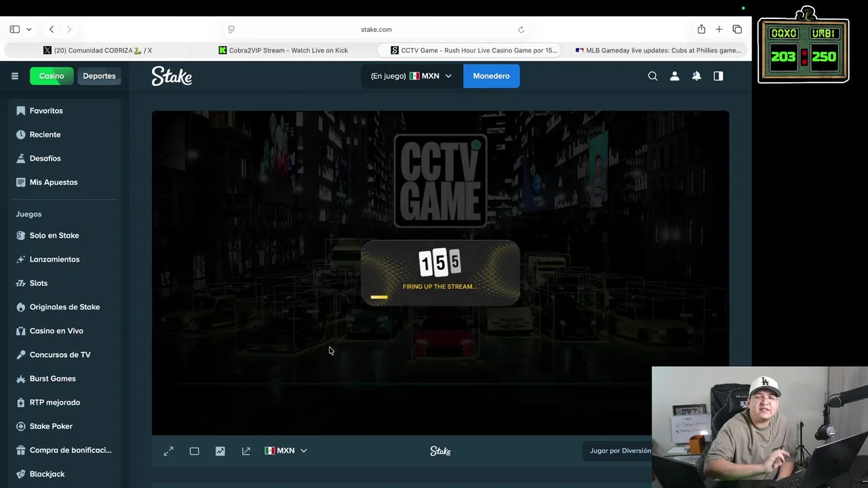Image resolution: width=868 pixels, height=488 pixels.
Task: Click the stream loading progress bar
Action: (x=379, y=297)
